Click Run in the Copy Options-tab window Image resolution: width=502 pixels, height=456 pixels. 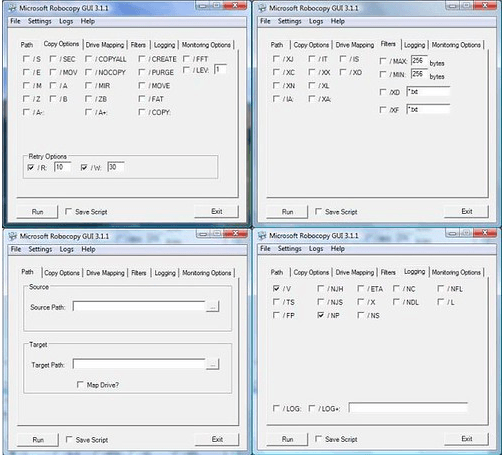click(x=37, y=212)
